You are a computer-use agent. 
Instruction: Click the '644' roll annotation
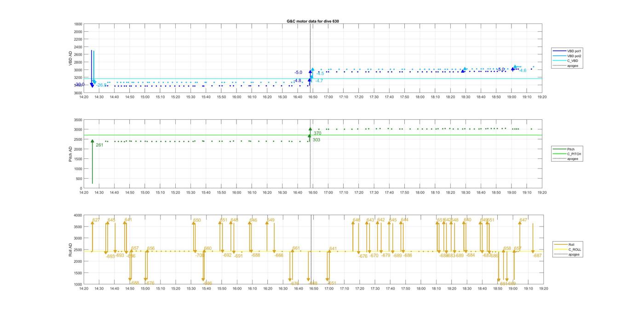pyautogui.click(x=404, y=220)
